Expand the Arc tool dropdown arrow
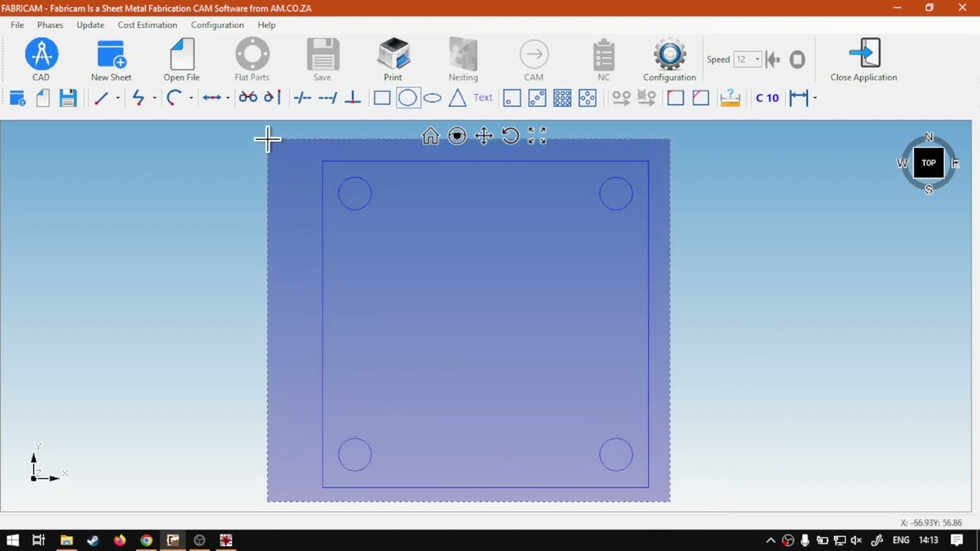Viewport: 980px width, 551px height. (191, 98)
